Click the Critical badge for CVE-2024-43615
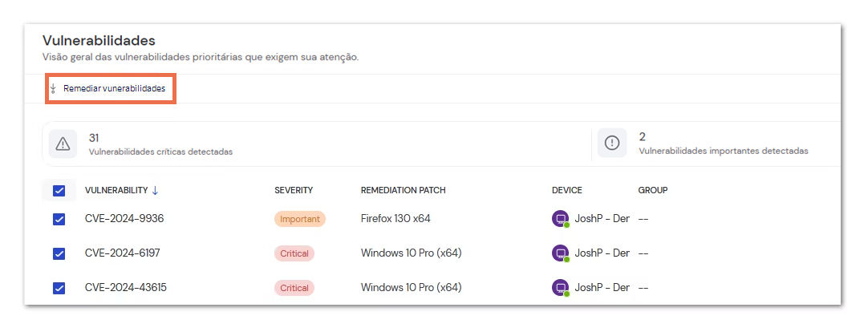 click(x=294, y=288)
